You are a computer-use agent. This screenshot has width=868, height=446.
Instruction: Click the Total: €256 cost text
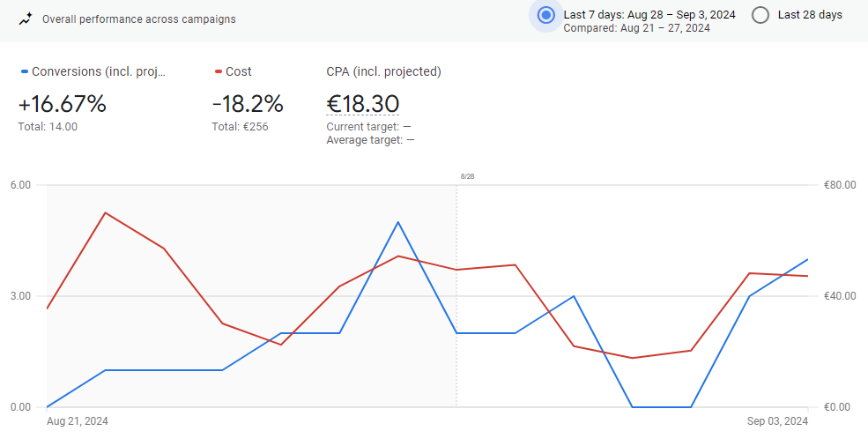(x=240, y=127)
